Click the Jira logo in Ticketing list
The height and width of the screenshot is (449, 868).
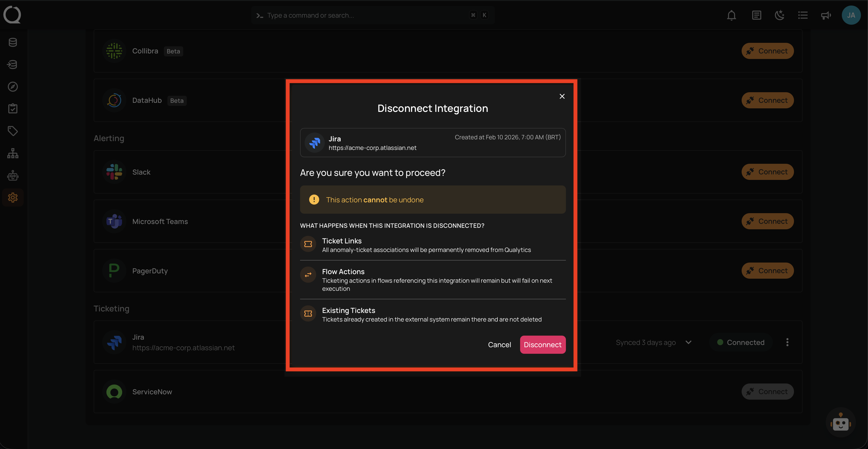pos(114,342)
